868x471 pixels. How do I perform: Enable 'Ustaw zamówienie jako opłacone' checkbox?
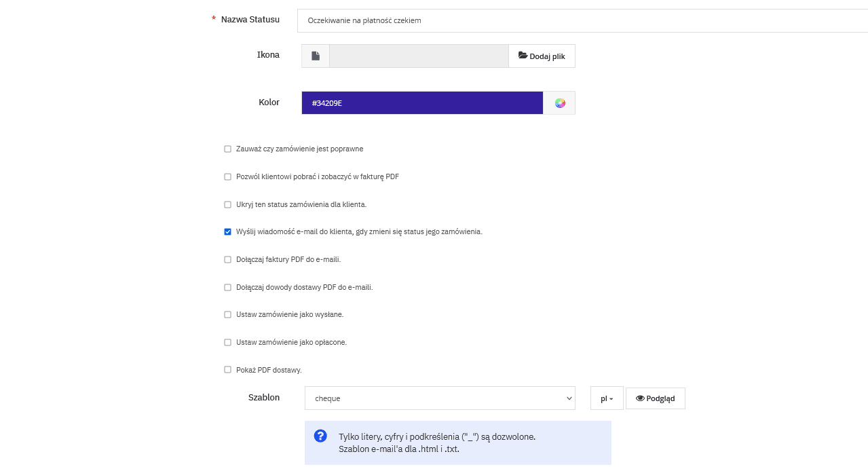tap(228, 342)
